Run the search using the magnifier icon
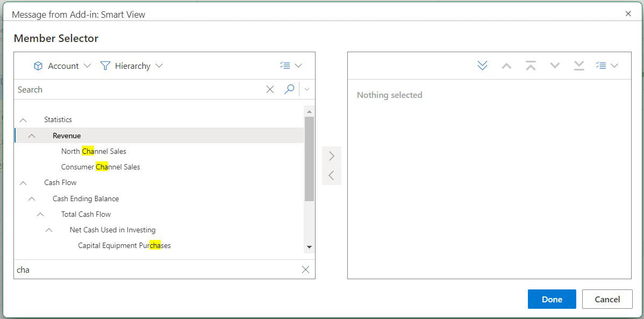 (290, 89)
